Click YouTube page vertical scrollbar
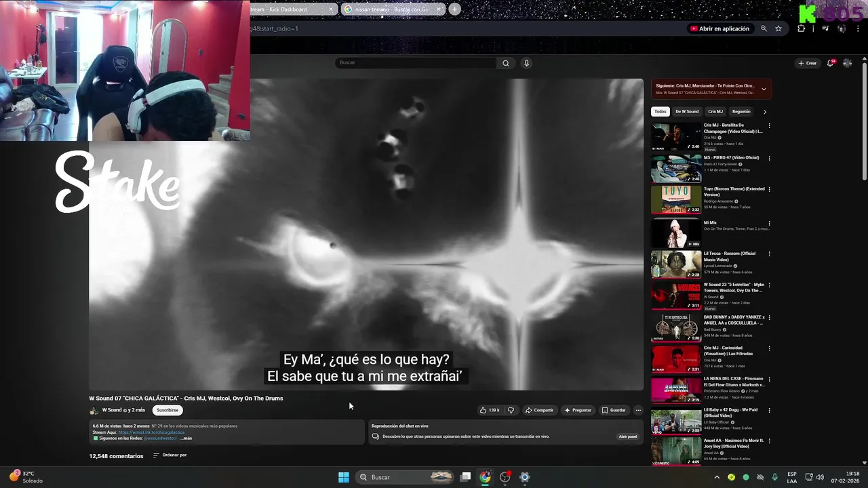Viewport: 868px width, 488px height. click(x=865, y=122)
